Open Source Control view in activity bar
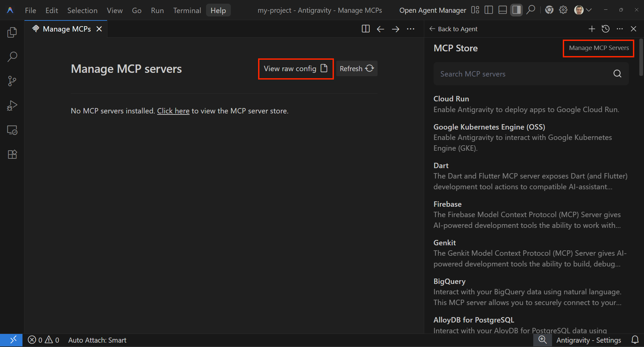Viewport: 644px width, 347px height. click(12, 81)
